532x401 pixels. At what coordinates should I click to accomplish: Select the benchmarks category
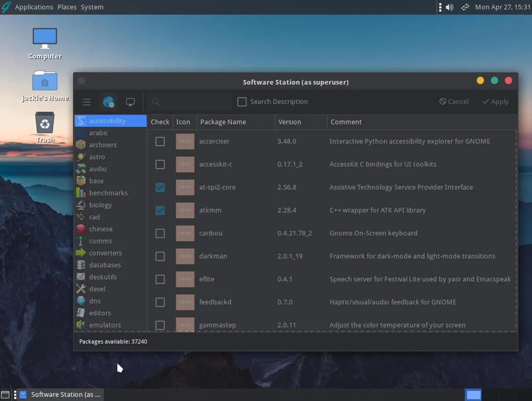point(111,193)
